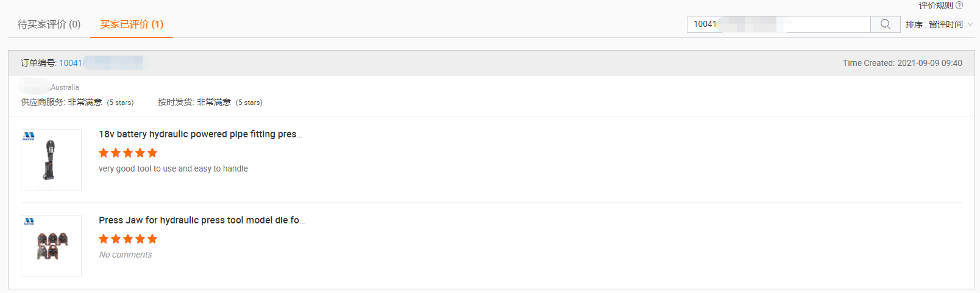This screenshot has width=980, height=293.
Task: Click the order search input field
Action: (779, 24)
